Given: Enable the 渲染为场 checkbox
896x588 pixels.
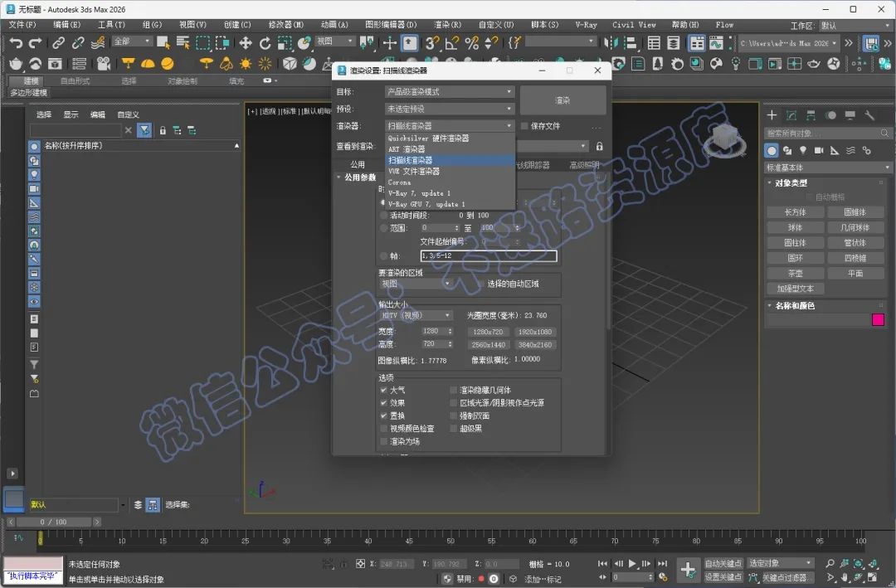Looking at the screenshot, I should click(x=384, y=441).
